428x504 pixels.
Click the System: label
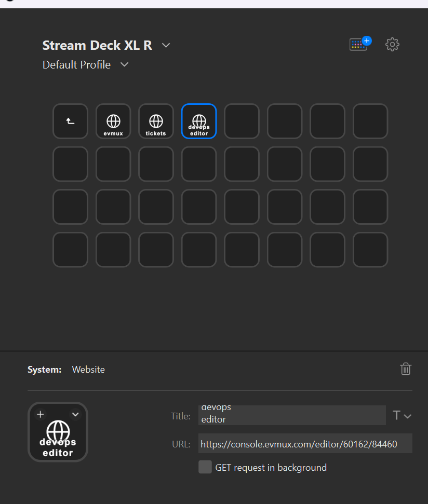[x=44, y=370]
